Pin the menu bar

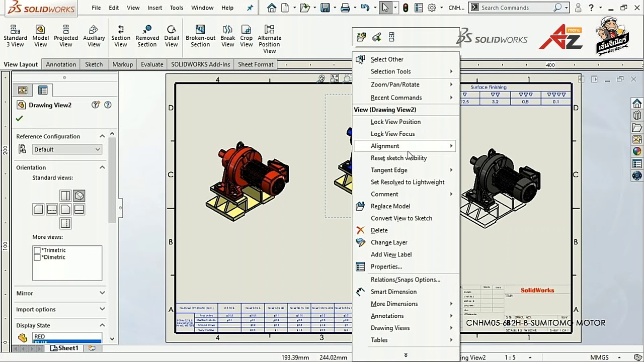(x=250, y=8)
